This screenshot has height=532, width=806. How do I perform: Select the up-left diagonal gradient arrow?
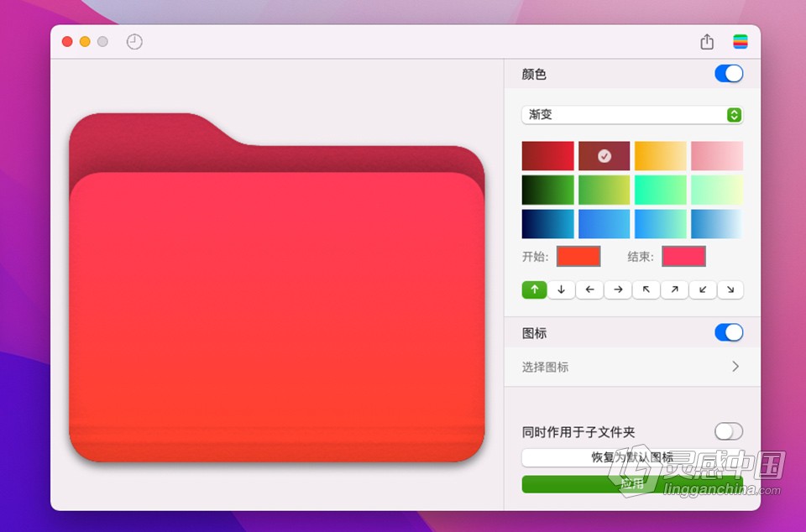coord(646,289)
